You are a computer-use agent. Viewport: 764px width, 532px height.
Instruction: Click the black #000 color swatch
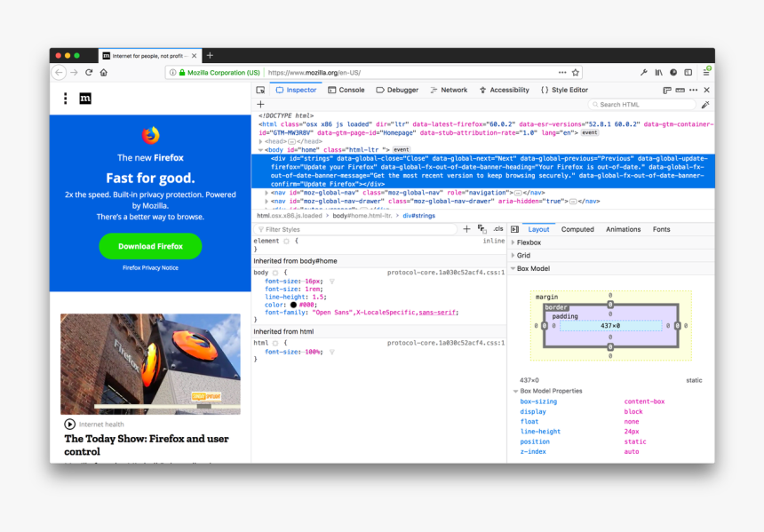point(293,305)
